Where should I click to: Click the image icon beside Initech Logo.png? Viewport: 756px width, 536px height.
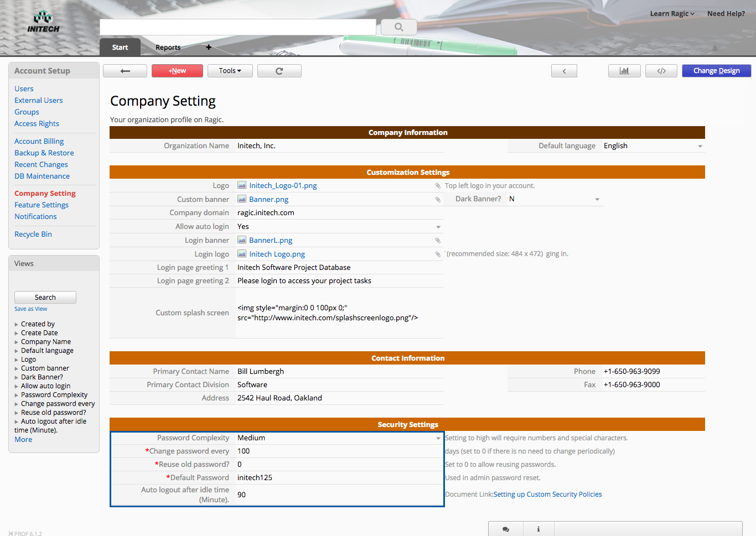pyautogui.click(x=242, y=254)
